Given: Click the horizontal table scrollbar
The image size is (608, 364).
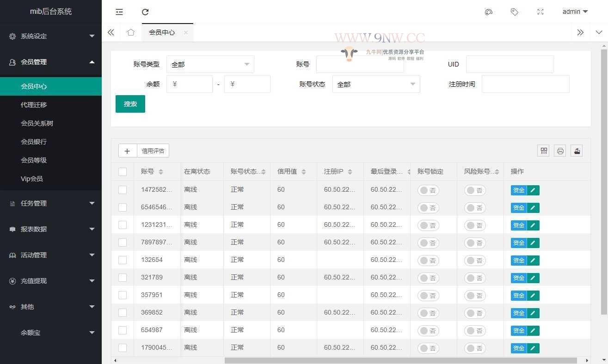Looking at the screenshot, I should coord(401,360).
